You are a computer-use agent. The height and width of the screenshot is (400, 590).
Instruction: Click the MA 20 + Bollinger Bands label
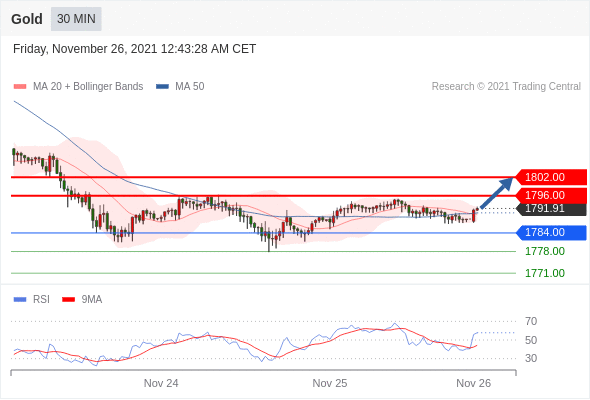[88, 87]
